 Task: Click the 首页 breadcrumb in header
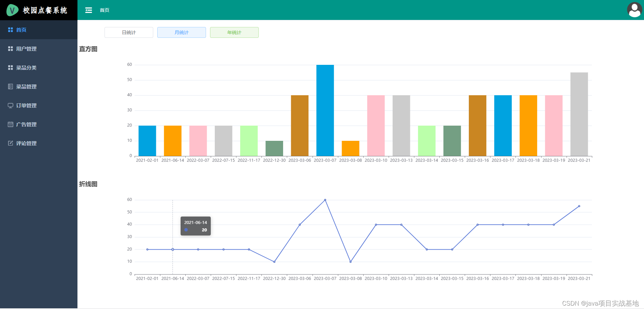pos(105,10)
